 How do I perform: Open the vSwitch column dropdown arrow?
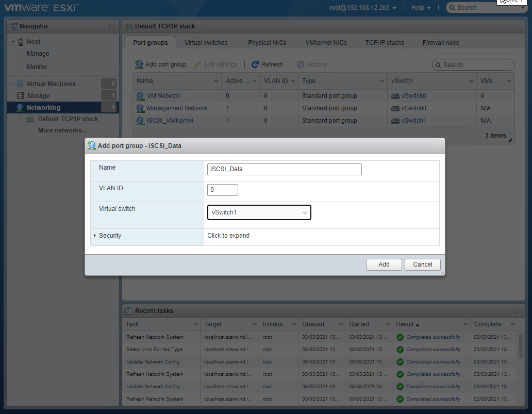[x=471, y=81]
